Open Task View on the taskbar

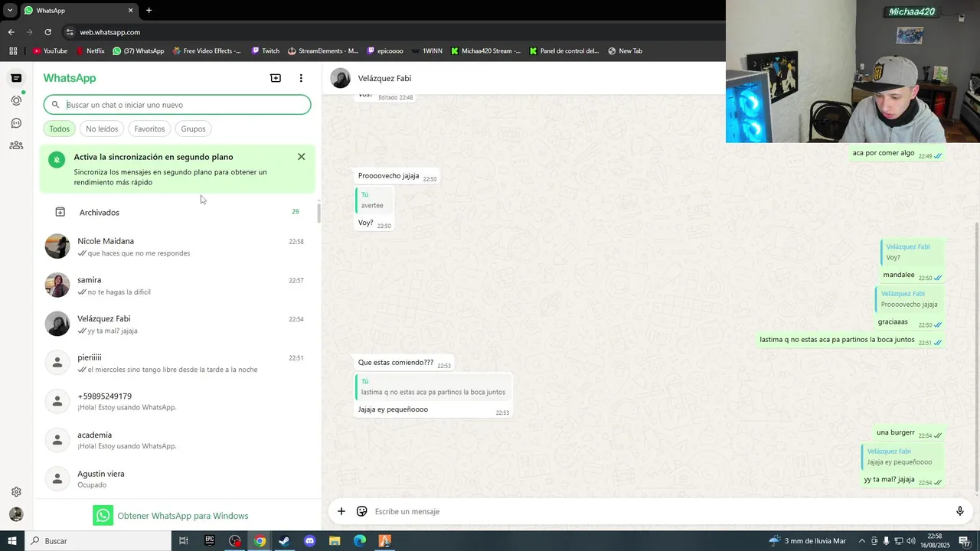[x=184, y=541]
